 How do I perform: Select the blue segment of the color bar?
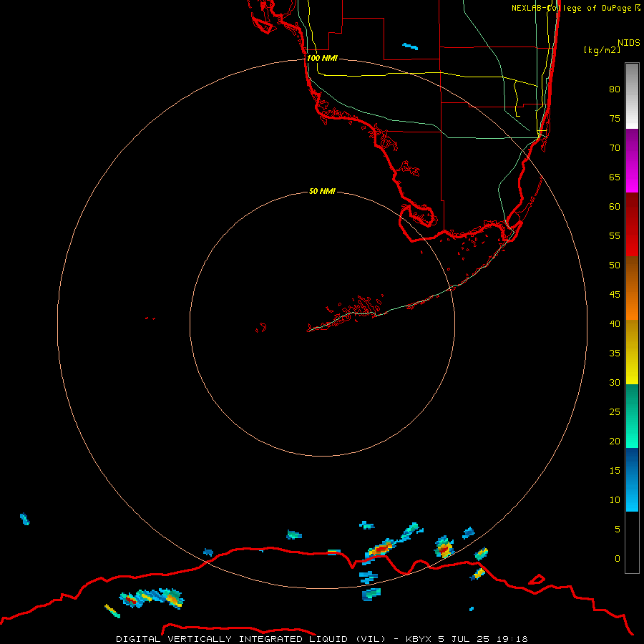(x=632, y=479)
